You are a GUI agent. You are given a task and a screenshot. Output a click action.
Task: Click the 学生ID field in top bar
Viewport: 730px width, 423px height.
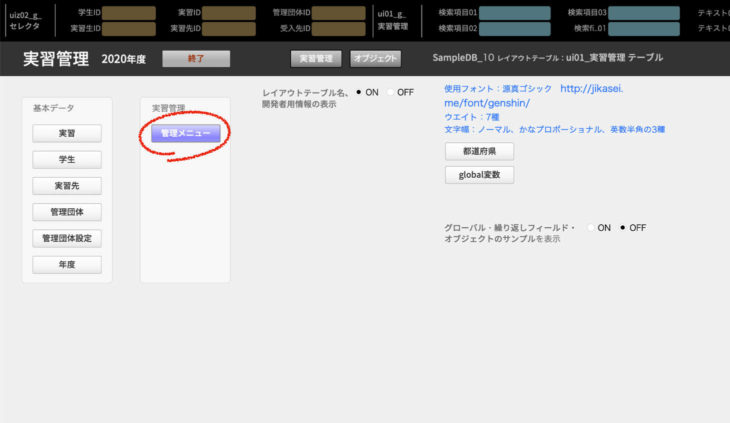point(129,13)
